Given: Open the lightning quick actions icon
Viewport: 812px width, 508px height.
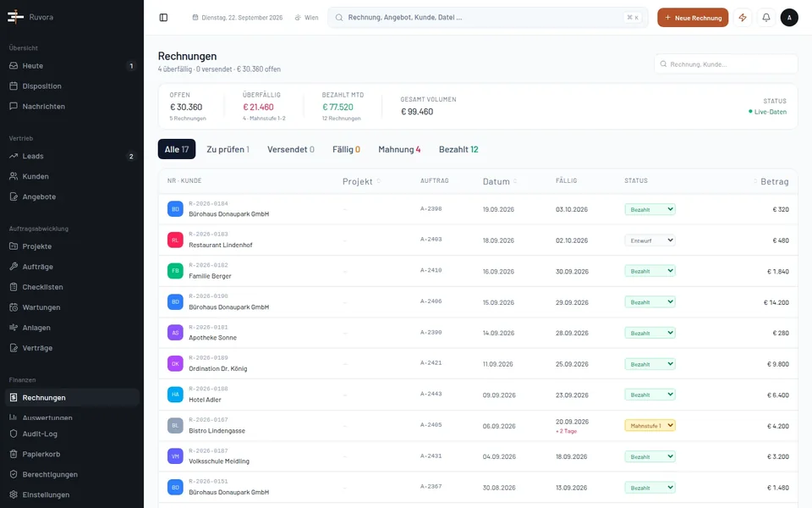Looking at the screenshot, I should click(743, 18).
